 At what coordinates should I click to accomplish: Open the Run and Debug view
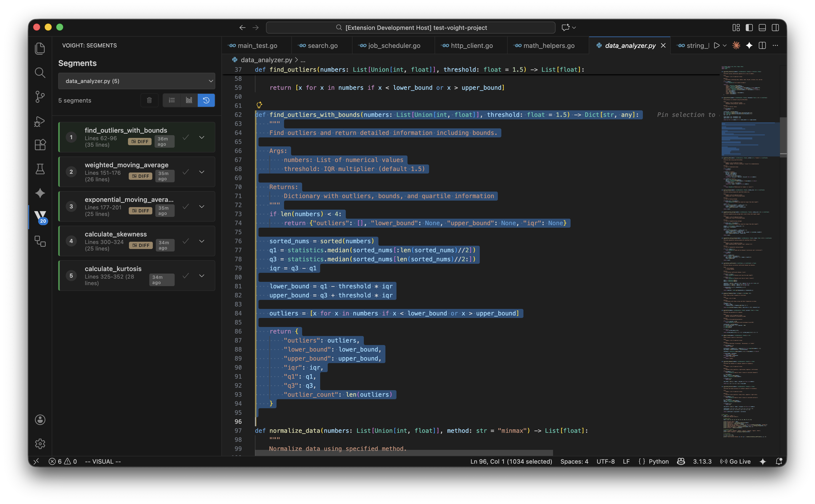click(x=40, y=121)
